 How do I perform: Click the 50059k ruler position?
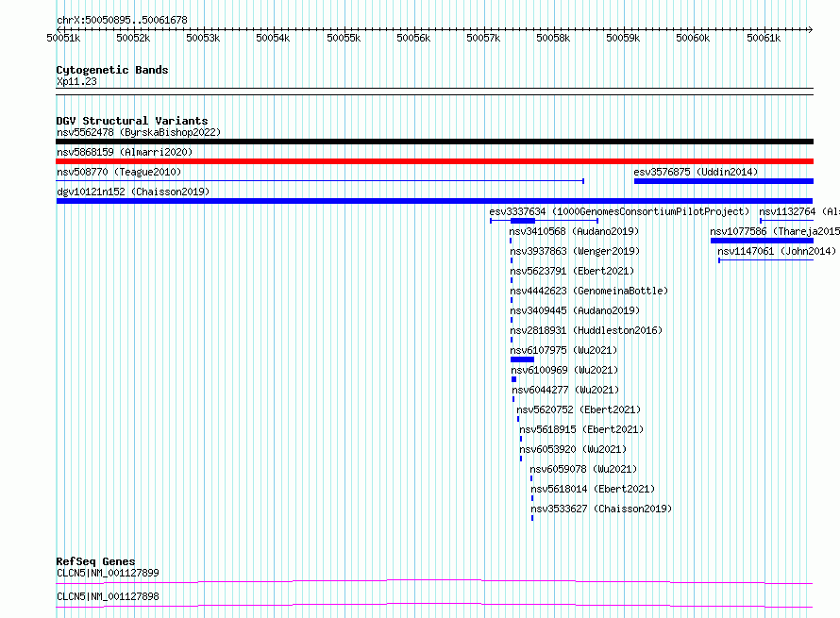click(623, 38)
